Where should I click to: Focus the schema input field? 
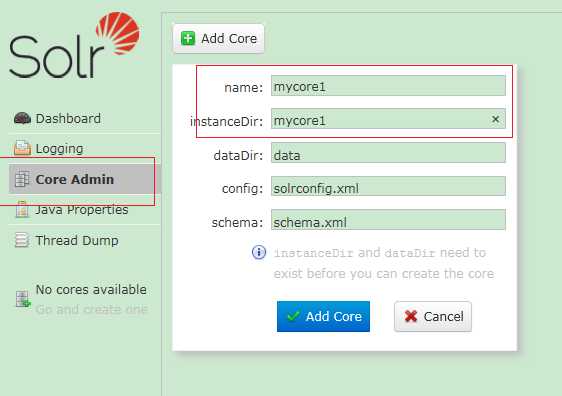click(x=388, y=220)
